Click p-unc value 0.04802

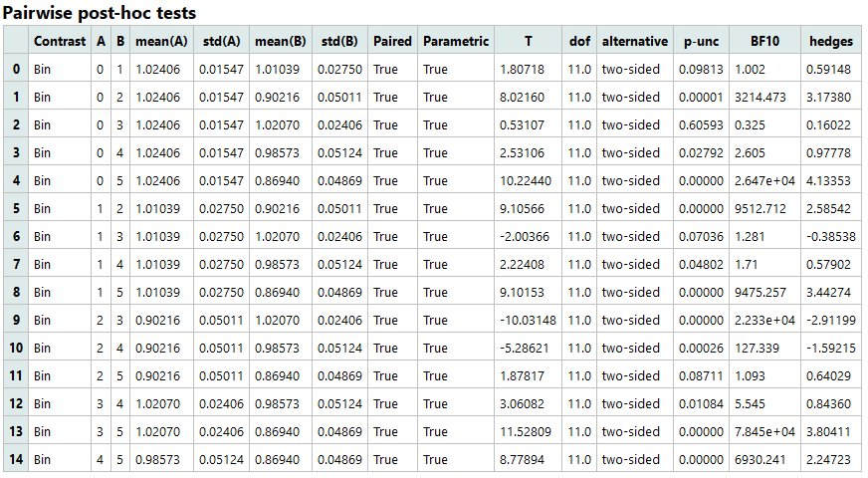(x=701, y=264)
